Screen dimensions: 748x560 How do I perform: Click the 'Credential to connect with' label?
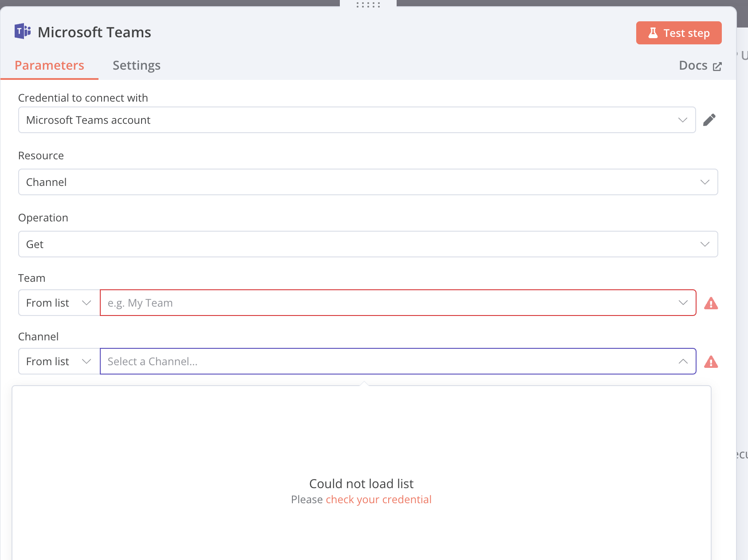[x=83, y=98]
